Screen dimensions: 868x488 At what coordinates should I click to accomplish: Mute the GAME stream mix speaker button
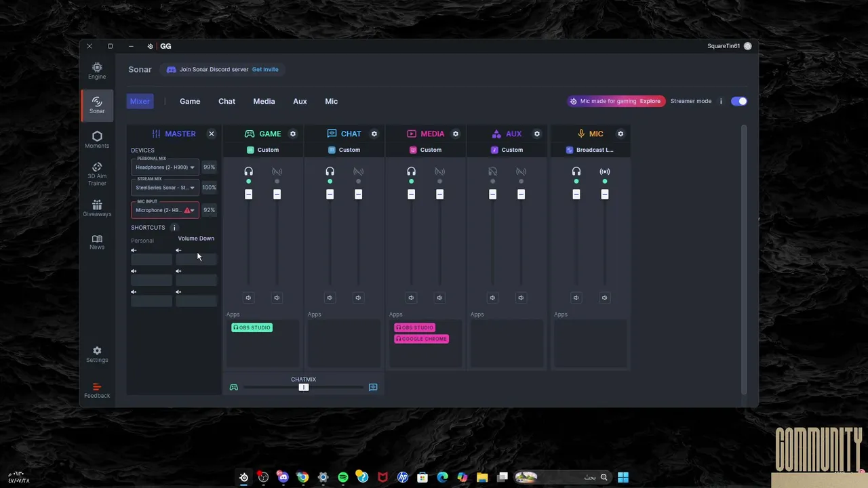click(277, 298)
